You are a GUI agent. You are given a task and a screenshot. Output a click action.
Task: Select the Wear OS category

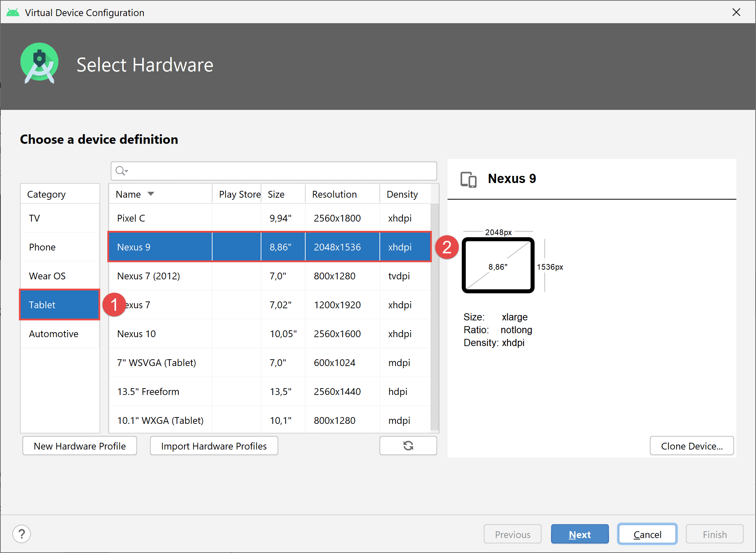[60, 276]
